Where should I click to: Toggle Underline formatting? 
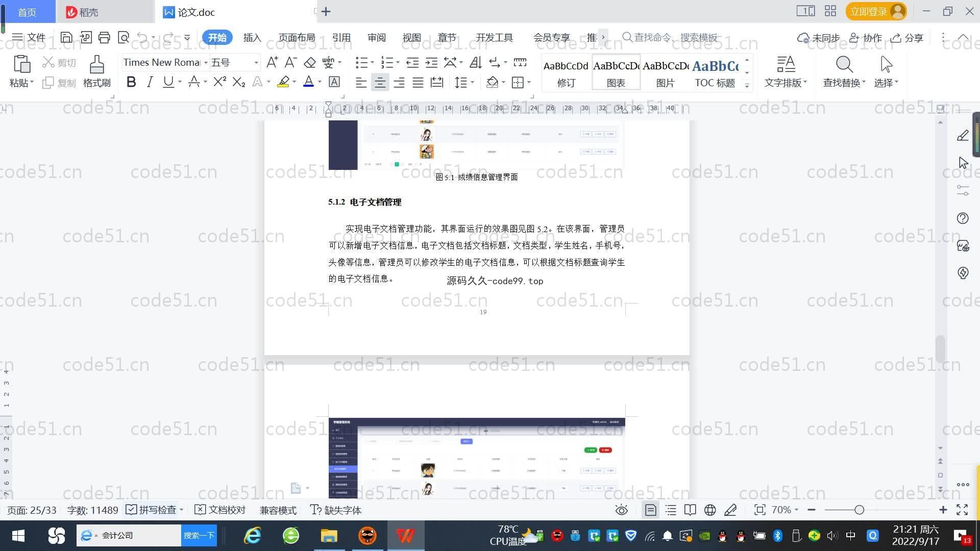pos(168,82)
